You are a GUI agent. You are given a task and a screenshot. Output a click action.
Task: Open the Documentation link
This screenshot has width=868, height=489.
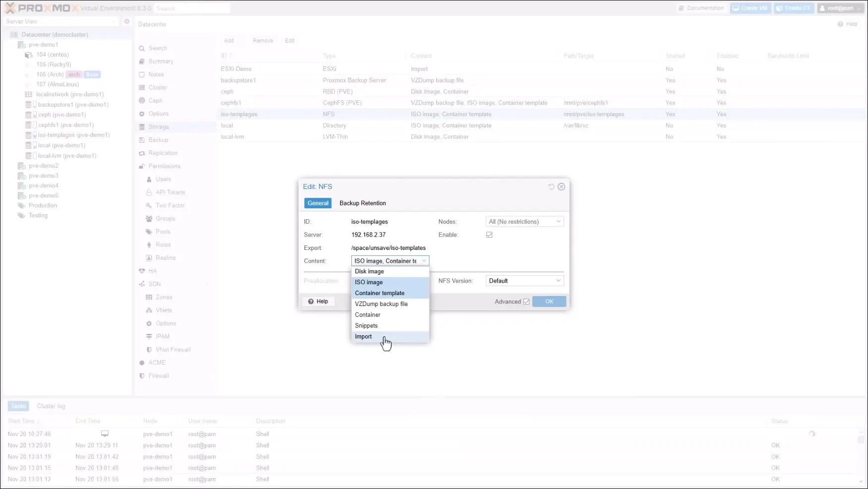click(x=701, y=8)
